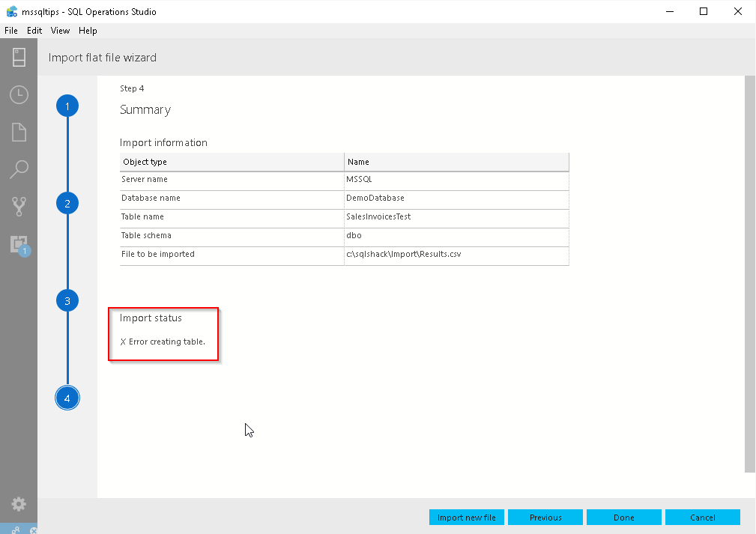Show Task History using the clock icon
Screen dimensions: 756x534
(x=19, y=95)
